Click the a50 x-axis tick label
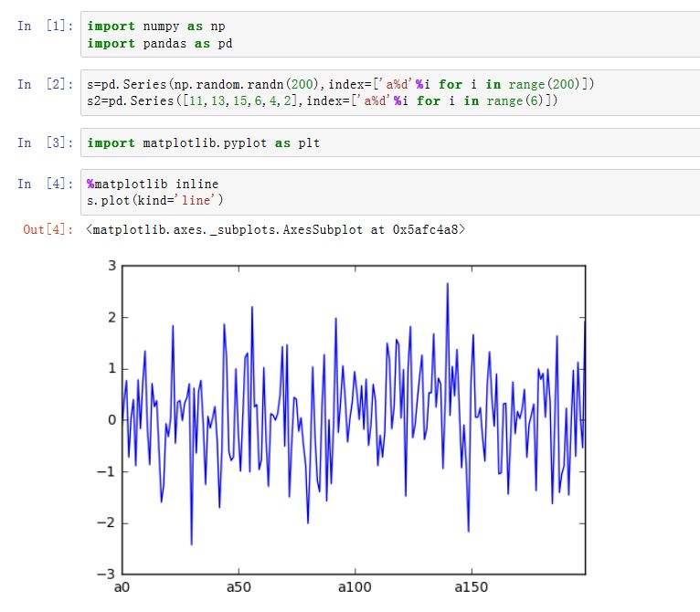The width and height of the screenshot is (700, 612). (x=238, y=586)
